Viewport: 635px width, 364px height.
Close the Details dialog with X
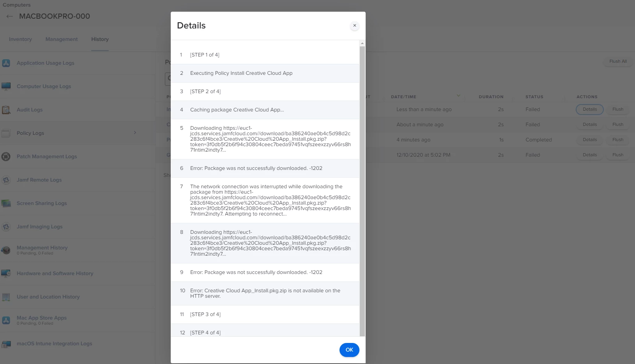354,25
